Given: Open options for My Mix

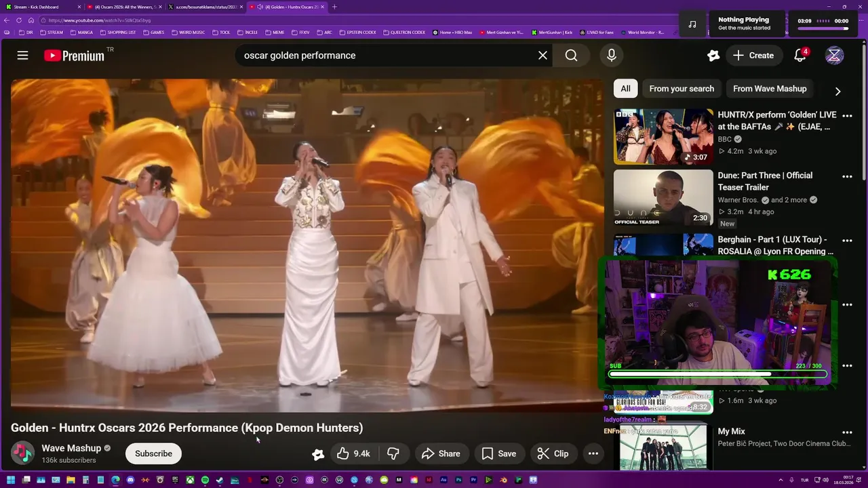Looking at the screenshot, I should [847, 432].
